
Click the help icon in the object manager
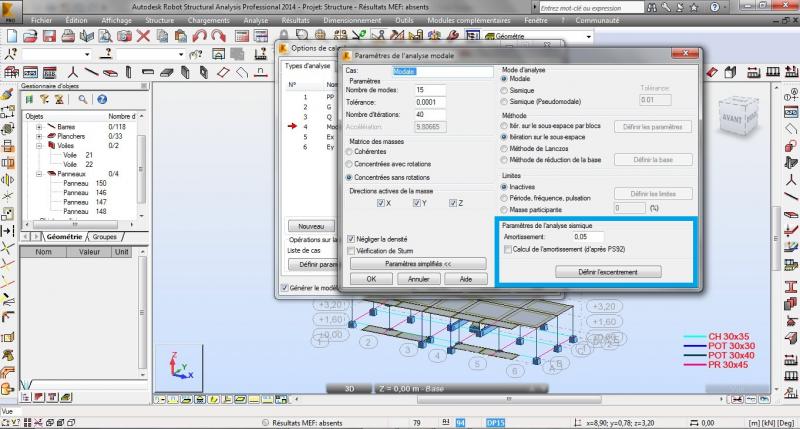point(102,99)
